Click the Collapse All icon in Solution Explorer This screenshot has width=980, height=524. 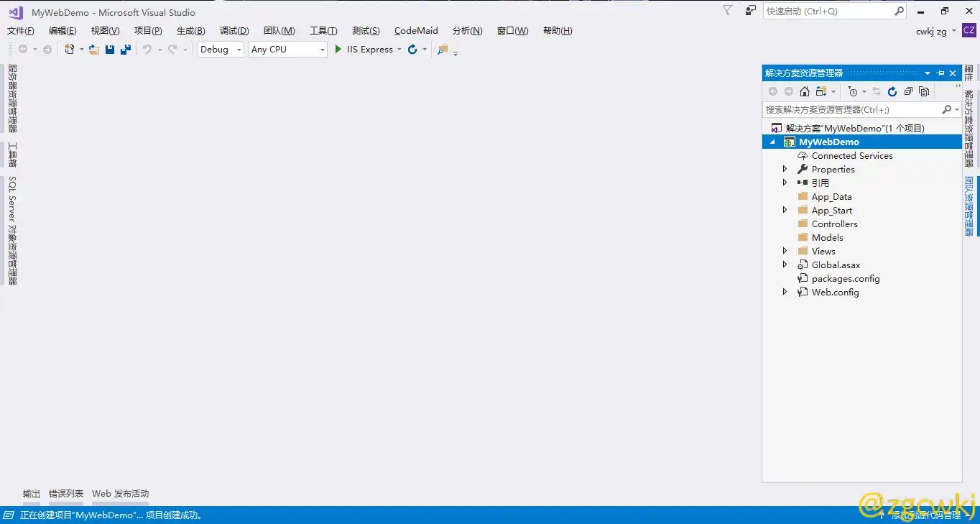(908, 91)
